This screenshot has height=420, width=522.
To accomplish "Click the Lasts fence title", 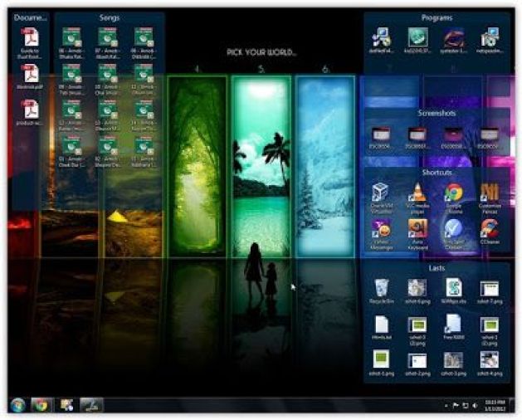I will pyautogui.click(x=437, y=268).
